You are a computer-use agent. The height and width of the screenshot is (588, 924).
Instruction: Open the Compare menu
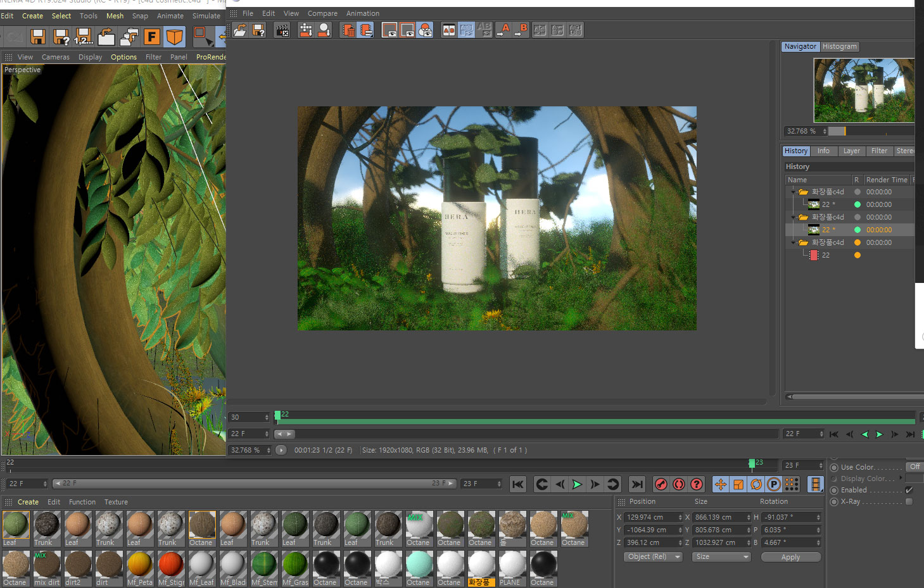tap(322, 13)
